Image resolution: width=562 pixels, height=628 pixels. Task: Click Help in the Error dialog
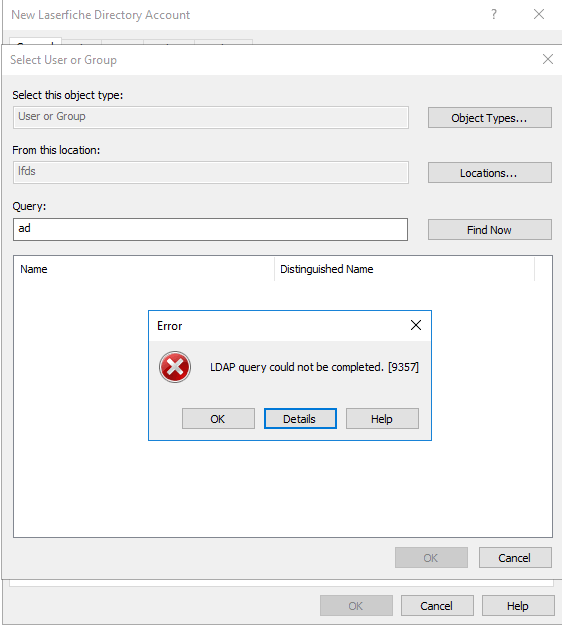coord(382,419)
